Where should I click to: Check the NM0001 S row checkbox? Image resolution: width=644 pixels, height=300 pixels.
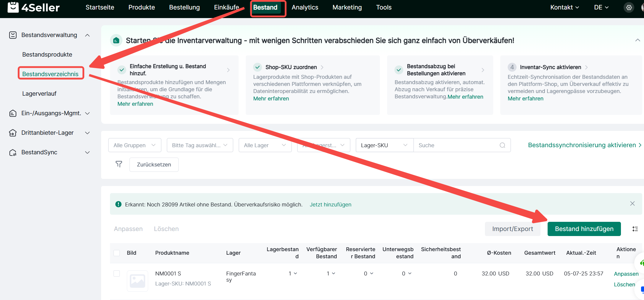point(117,273)
